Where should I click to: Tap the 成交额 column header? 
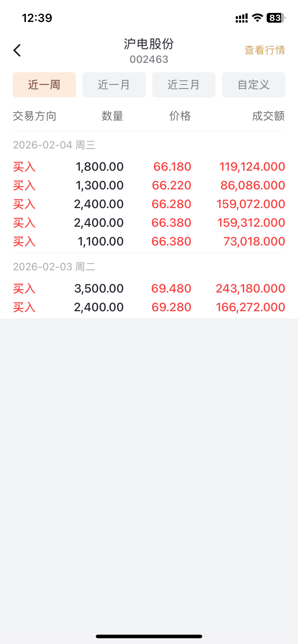[x=268, y=116]
